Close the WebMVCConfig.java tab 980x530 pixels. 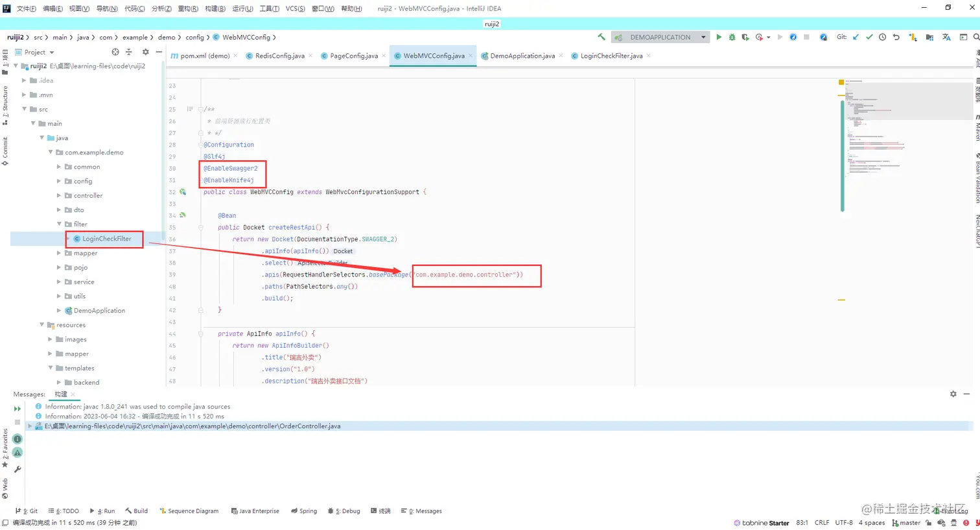click(471, 56)
